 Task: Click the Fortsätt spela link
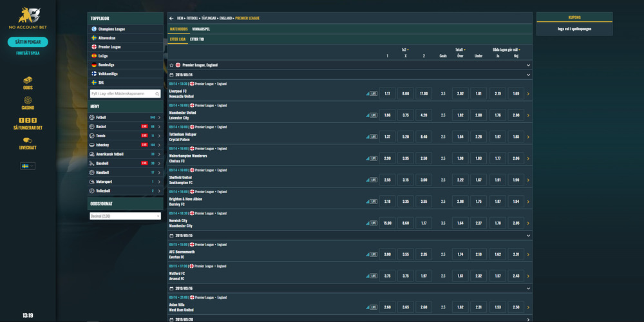pyautogui.click(x=28, y=53)
